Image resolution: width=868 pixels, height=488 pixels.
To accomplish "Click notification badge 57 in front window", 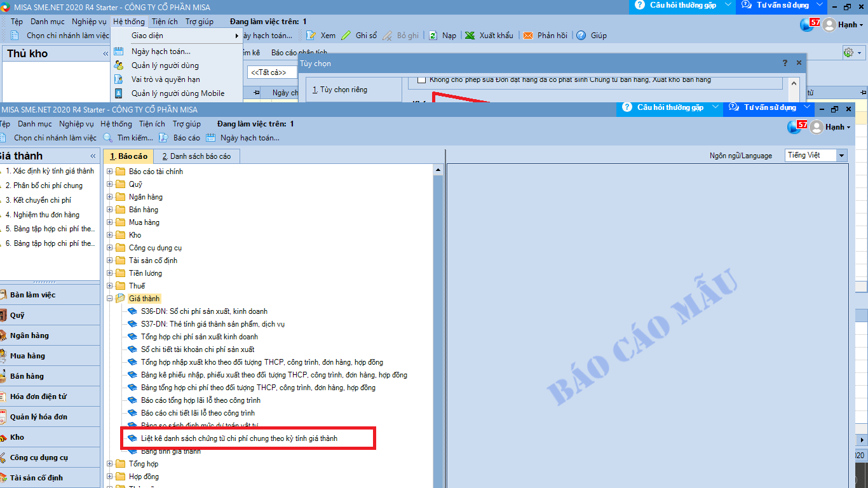I will [802, 124].
